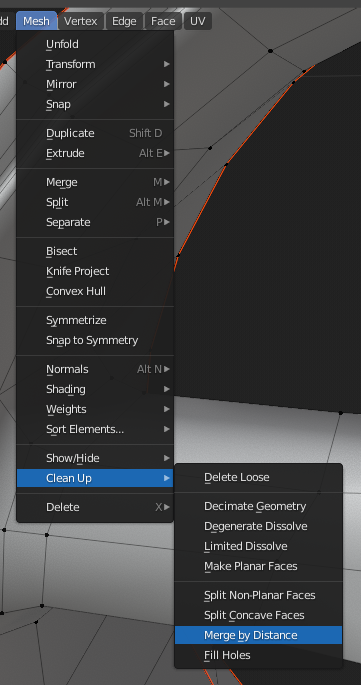
Task: Select Symmetrize from Mesh menu
Action: click(x=95, y=320)
